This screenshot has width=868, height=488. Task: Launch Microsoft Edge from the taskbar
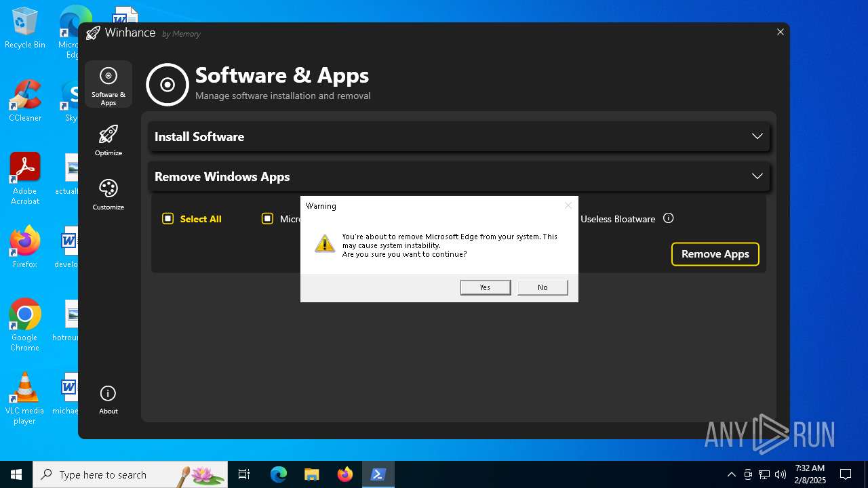(x=279, y=474)
